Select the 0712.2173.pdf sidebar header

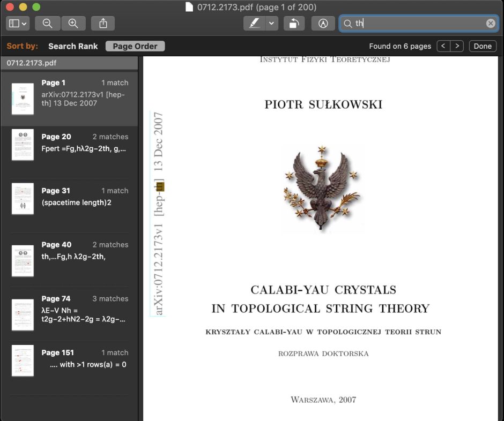(69, 63)
